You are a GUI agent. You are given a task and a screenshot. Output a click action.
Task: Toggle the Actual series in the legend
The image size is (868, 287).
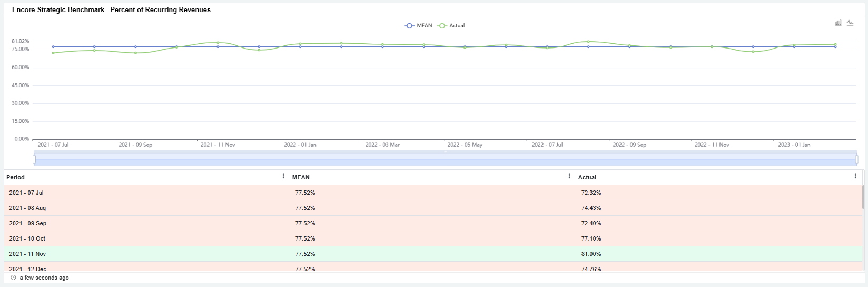(x=451, y=25)
